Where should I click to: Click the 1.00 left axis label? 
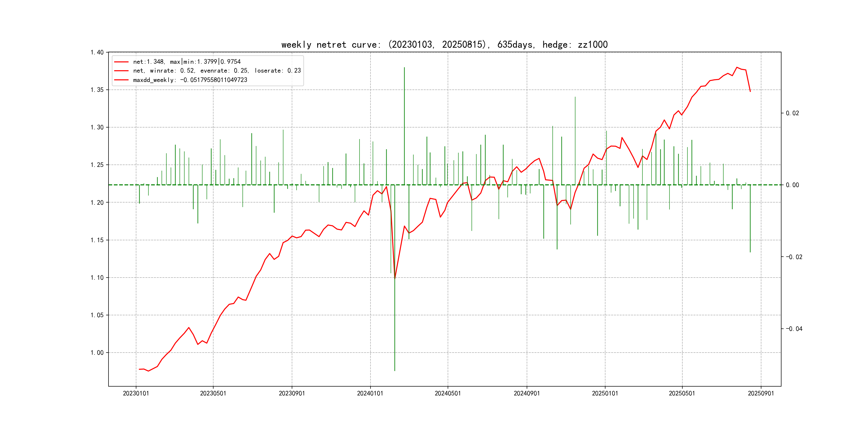tap(97, 353)
